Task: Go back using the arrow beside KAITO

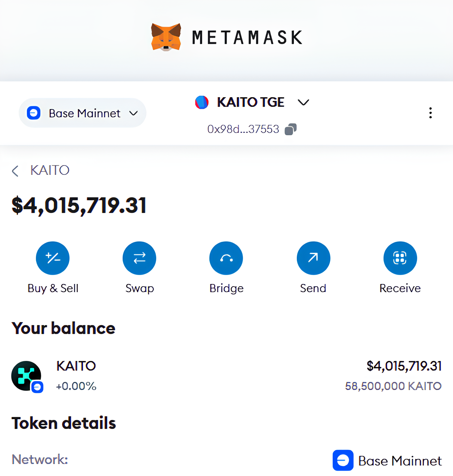Action: (15, 171)
